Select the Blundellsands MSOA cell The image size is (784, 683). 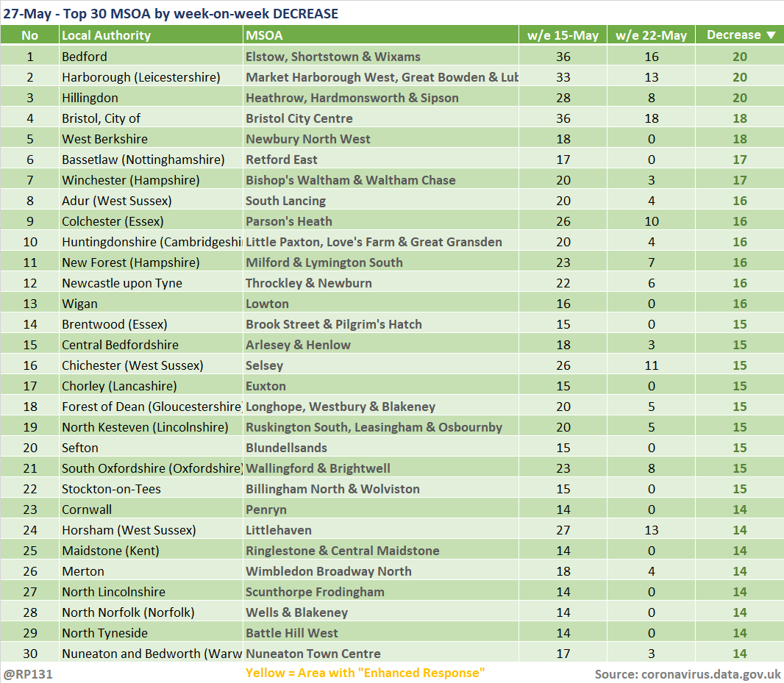coord(381,448)
